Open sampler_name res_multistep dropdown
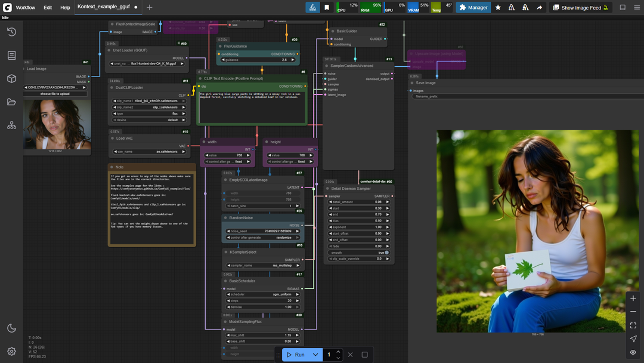Viewport: 644px width, 363px height. click(x=263, y=266)
